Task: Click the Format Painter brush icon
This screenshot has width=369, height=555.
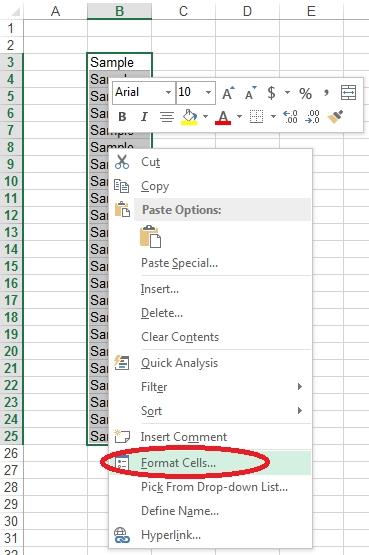Action: coord(335,116)
